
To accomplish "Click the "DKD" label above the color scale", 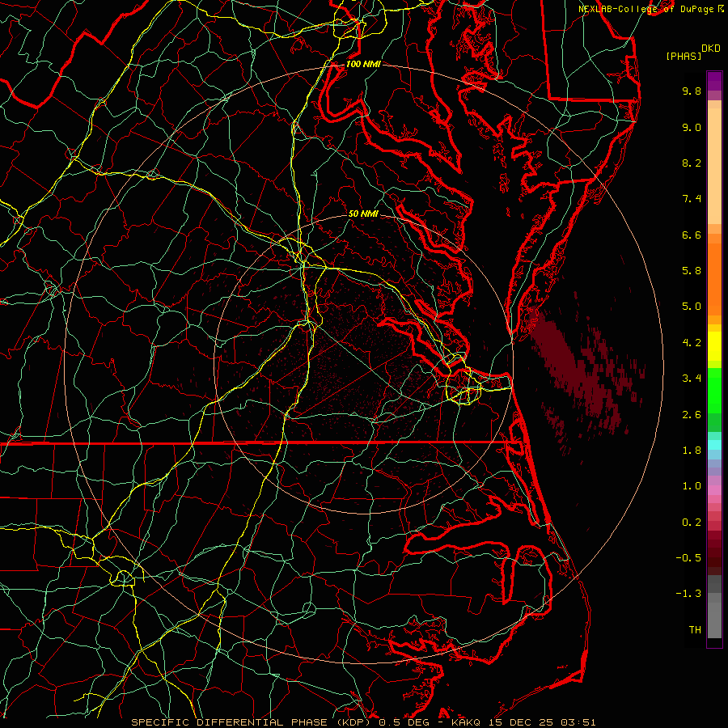I will pos(710,49).
